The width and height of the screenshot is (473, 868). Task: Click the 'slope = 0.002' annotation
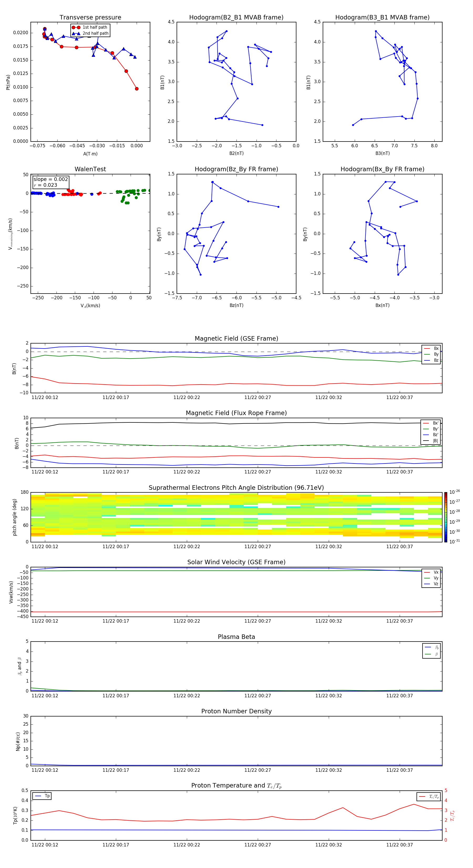coord(51,179)
